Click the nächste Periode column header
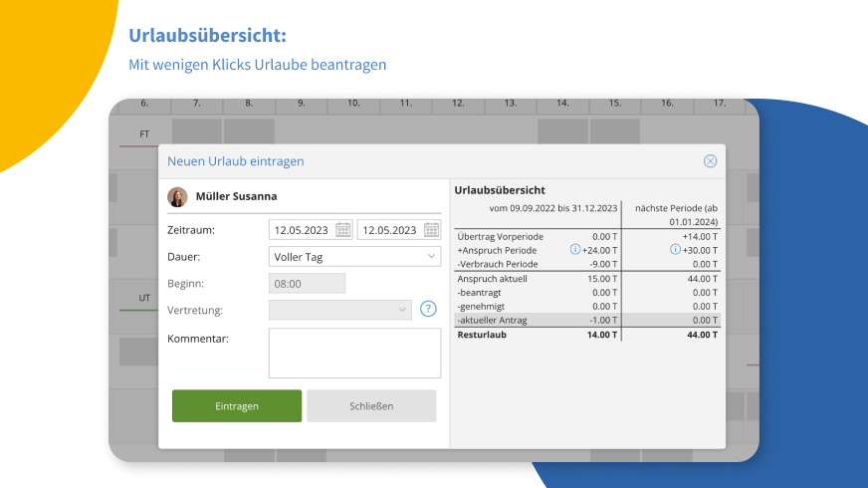This screenshot has height=488, width=868. coord(677,215)
